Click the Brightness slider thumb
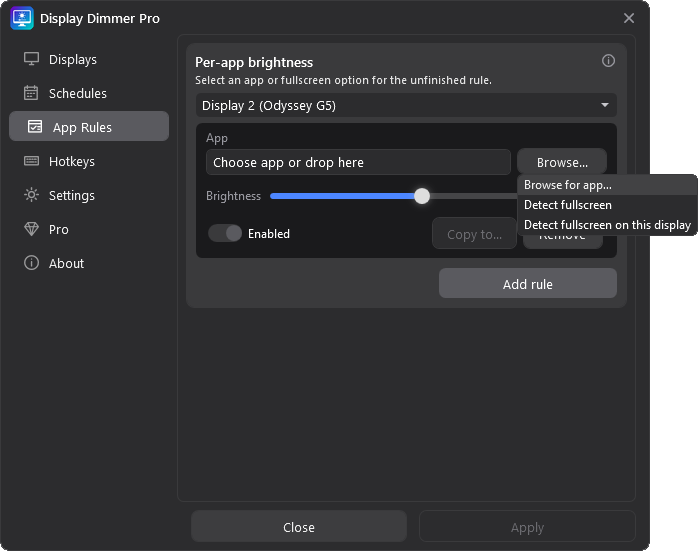Image resolution: width=698 pixels, height=551 pixels. 422,196
